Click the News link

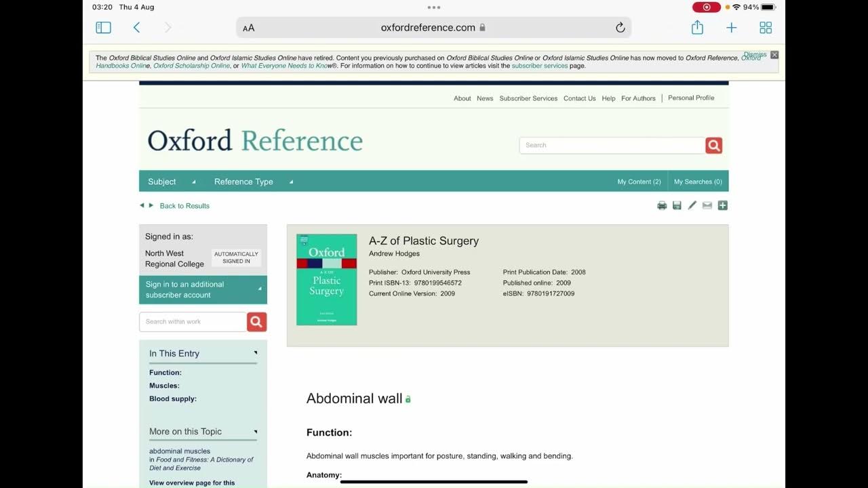(485, 98)
